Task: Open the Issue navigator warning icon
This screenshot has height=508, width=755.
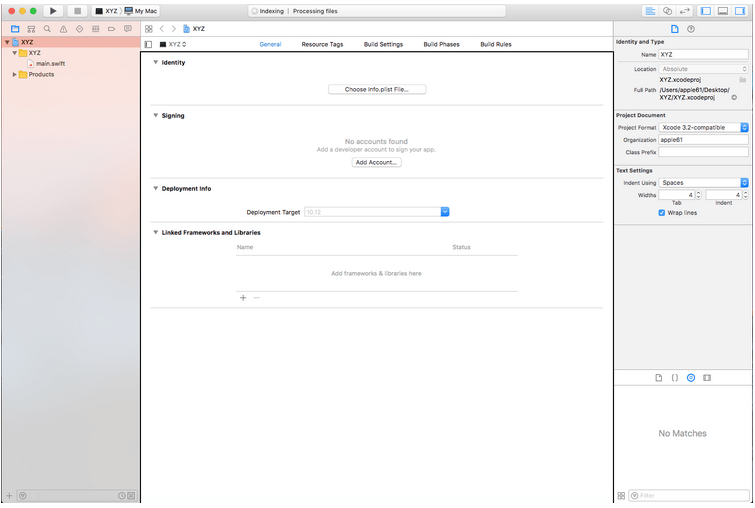Action: click(64, 29)
